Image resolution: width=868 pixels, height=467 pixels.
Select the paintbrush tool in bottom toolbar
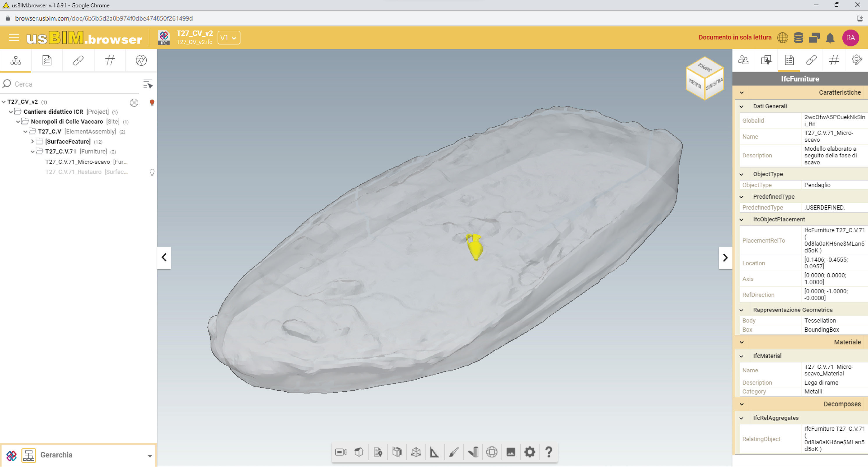[x=453, y=452]
